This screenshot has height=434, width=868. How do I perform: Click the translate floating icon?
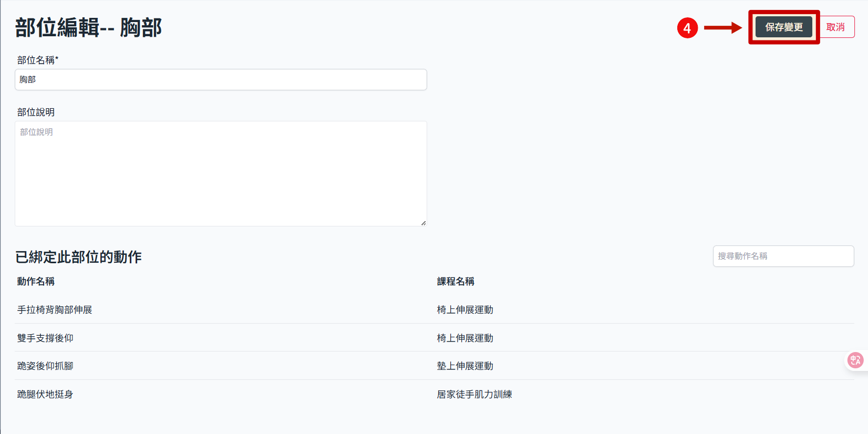tap(855, 360)
